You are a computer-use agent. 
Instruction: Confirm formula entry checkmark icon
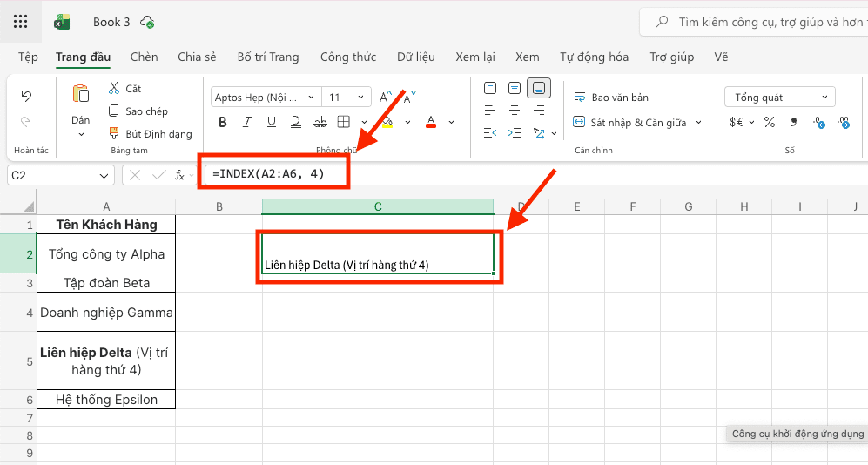(158, 176)
